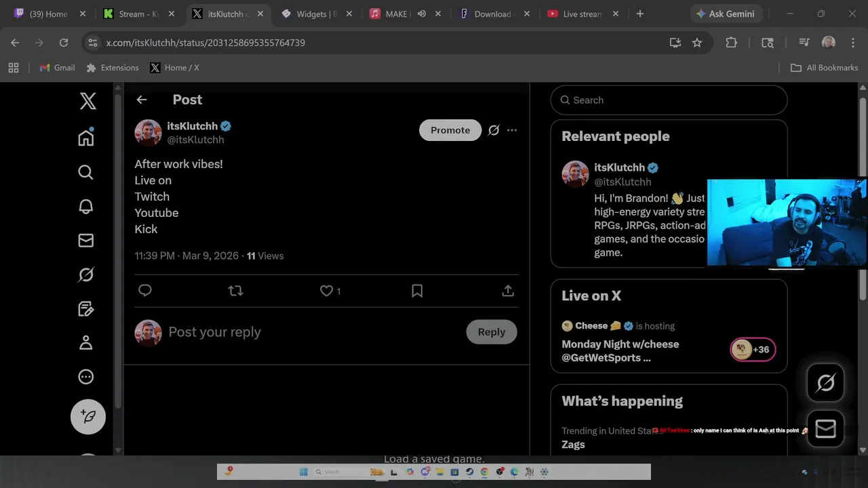
Task: Open Messages envelope in X sidebar
Action: pyautogui.click(x=85, y=240)
